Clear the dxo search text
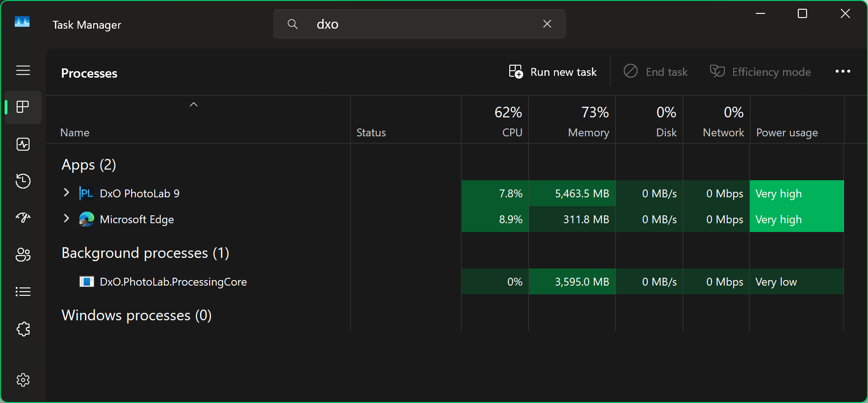This screenshot has width=868, height=403. (547, 24)
